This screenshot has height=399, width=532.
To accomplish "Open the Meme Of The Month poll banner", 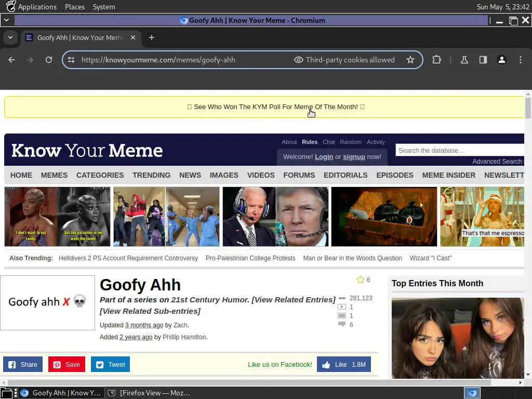I will (276, 107).
